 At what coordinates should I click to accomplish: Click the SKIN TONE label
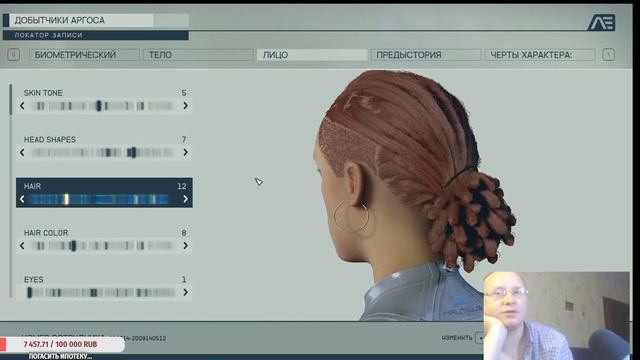pyautogui.click(x=43, y=93)
